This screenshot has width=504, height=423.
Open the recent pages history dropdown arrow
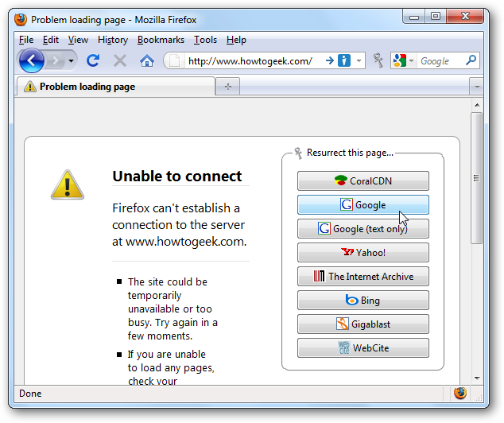pos(71,60)
